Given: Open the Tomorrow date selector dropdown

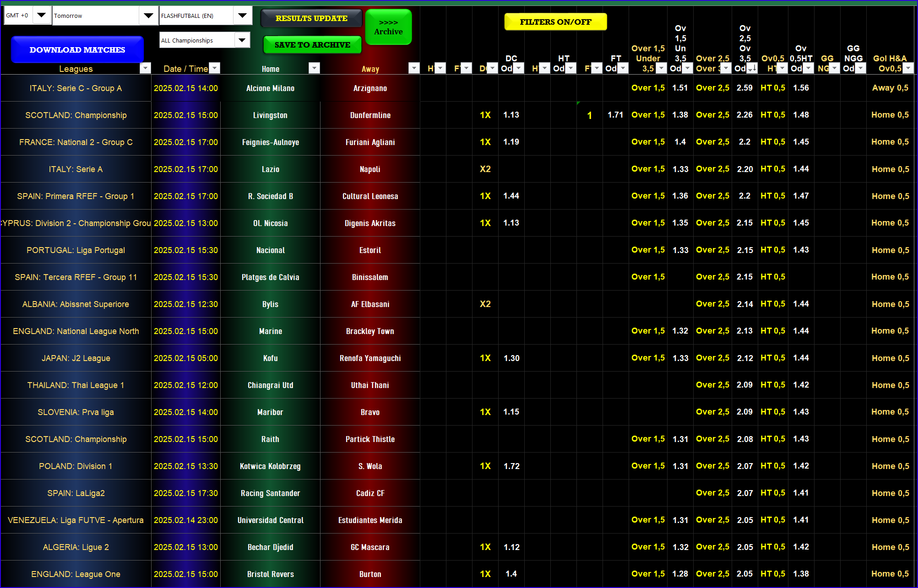Looking at the screenshot, I should 148,15.
